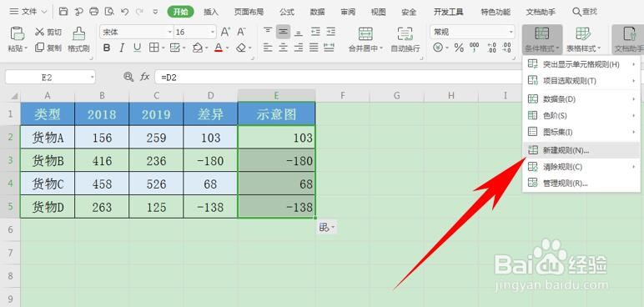Click the fx insert function button

point(144,77)
